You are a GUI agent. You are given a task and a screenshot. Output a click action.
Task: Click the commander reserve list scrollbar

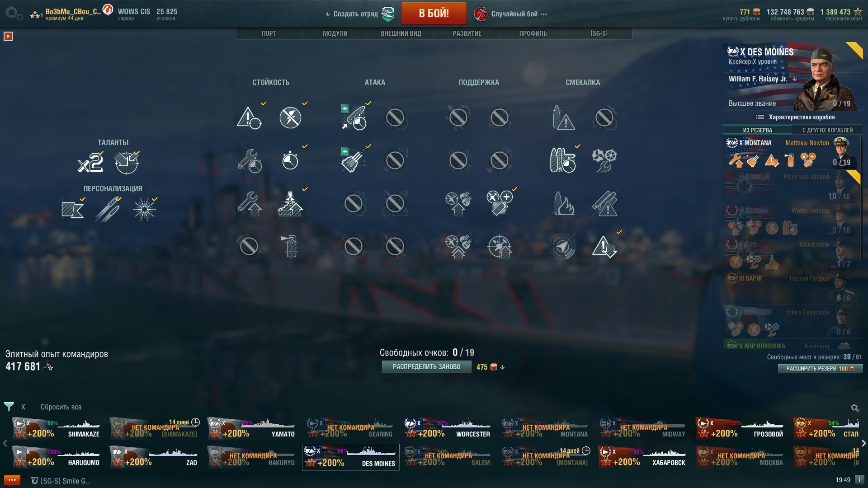click(x=862, y=199)
